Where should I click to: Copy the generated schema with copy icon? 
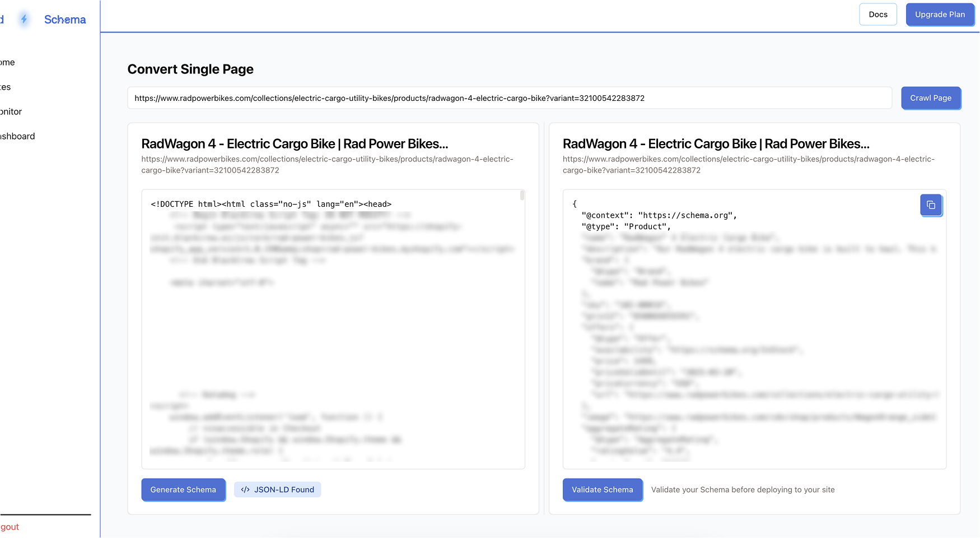coord(931,205)
